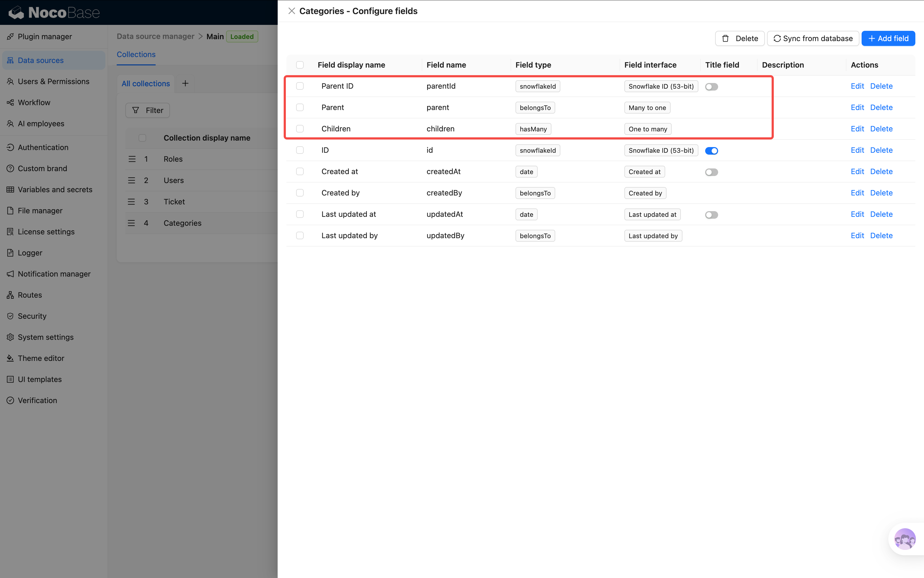Switch to the Collections tab
924x578 pixels.
point(136,54)
